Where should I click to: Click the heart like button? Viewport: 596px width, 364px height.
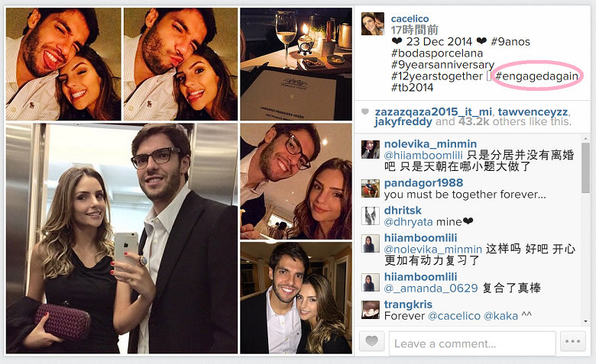[372, 341]
